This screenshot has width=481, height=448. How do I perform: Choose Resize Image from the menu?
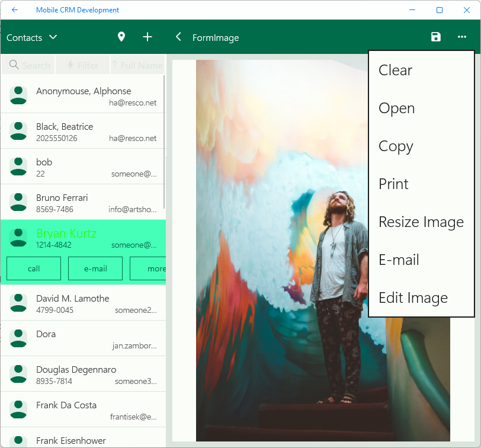click(x=421, y=222)
